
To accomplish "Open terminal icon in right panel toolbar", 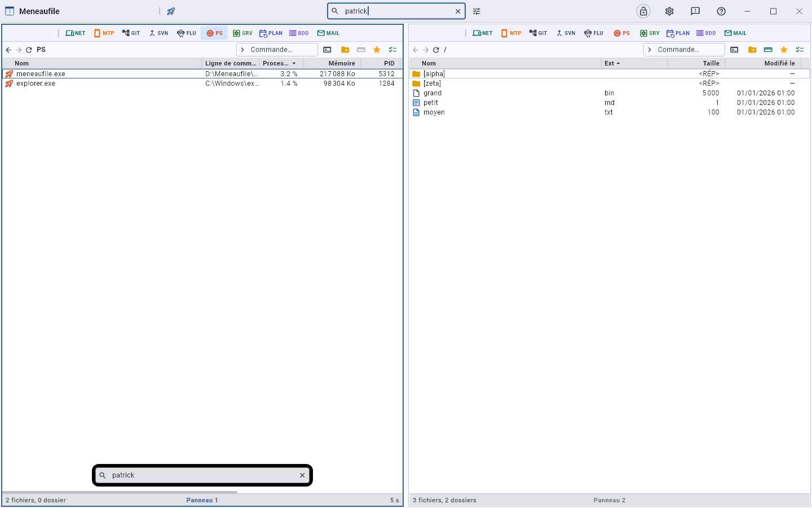I will pos(734,50).
